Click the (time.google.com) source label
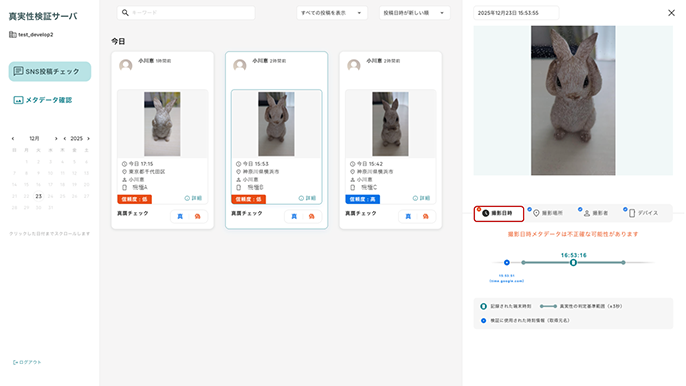 (507, 281)
